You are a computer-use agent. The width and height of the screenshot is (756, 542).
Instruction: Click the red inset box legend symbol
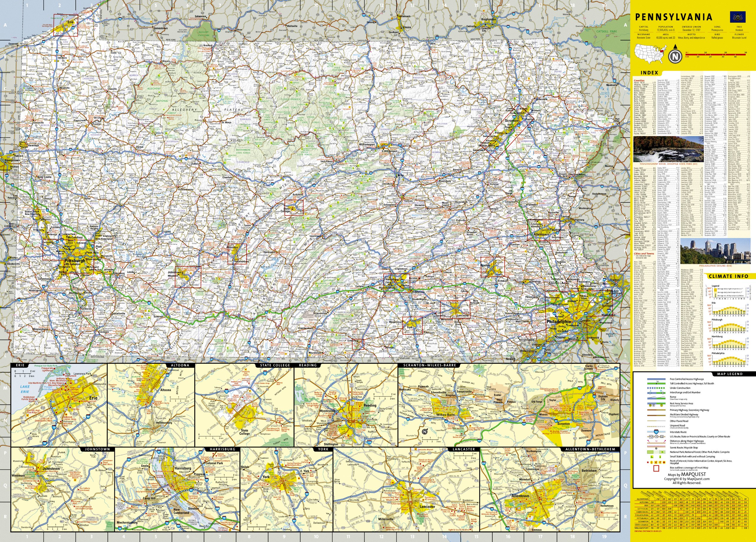point(657,469)
